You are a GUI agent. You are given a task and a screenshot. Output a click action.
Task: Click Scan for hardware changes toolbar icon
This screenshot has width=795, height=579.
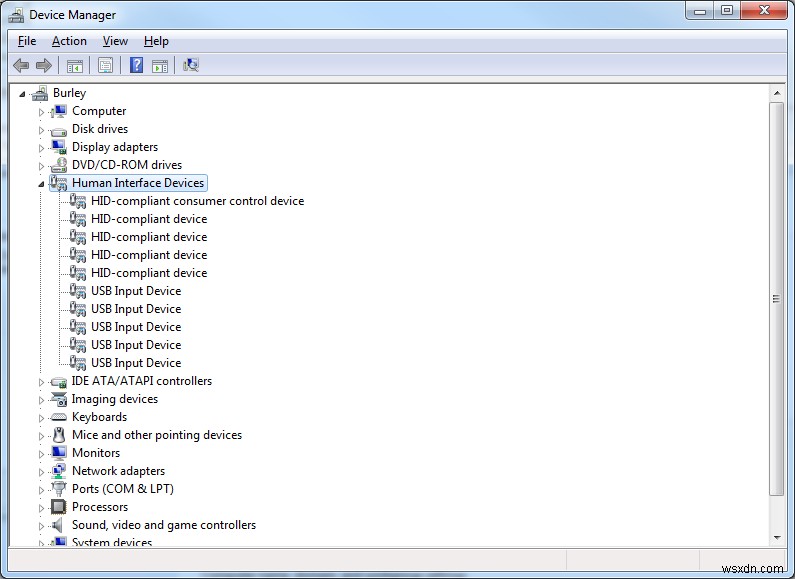pos(191,65)
